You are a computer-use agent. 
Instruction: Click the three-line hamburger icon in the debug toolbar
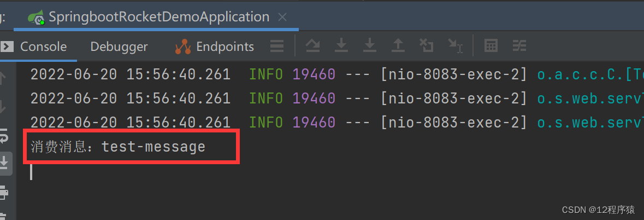(x=277, y=46)
